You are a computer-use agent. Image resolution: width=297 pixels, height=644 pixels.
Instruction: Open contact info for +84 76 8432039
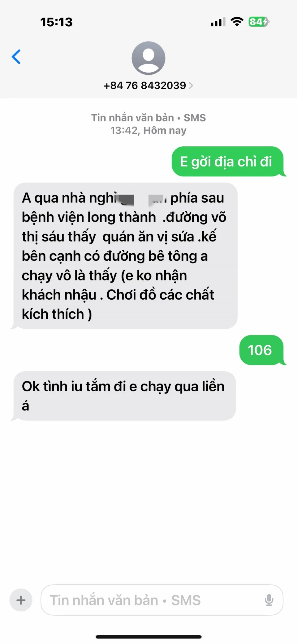point(145,86)
